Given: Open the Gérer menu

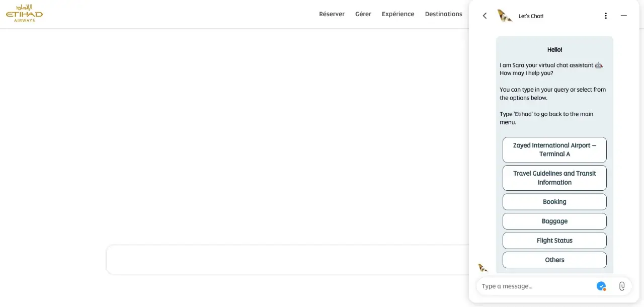Looking at the screenshot, I should point(363,14).
